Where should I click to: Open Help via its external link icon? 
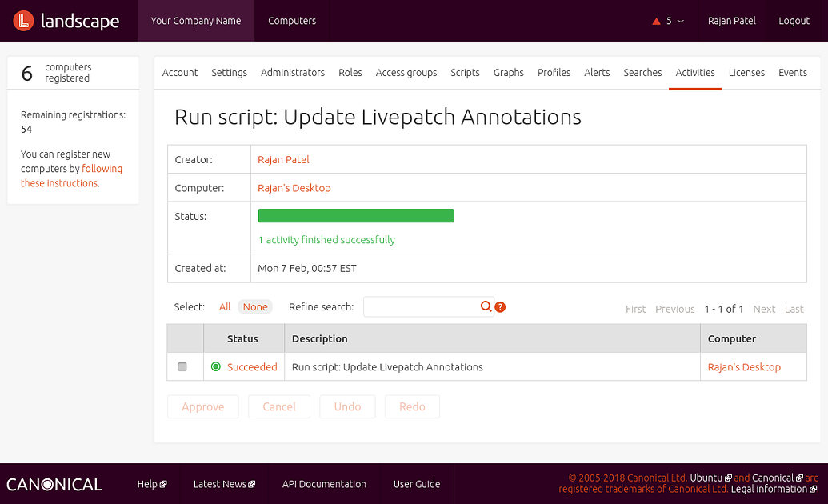coord(163,483)
